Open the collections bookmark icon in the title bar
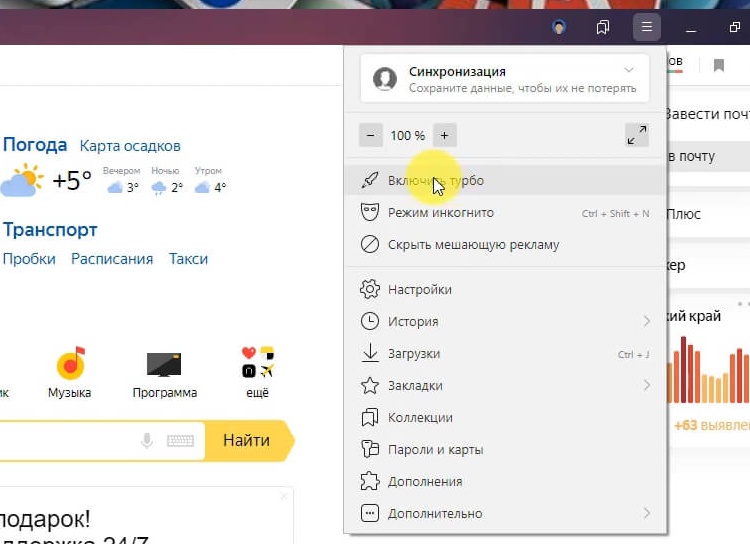Screen dimensions: 750x544 (x=603, y=27)
